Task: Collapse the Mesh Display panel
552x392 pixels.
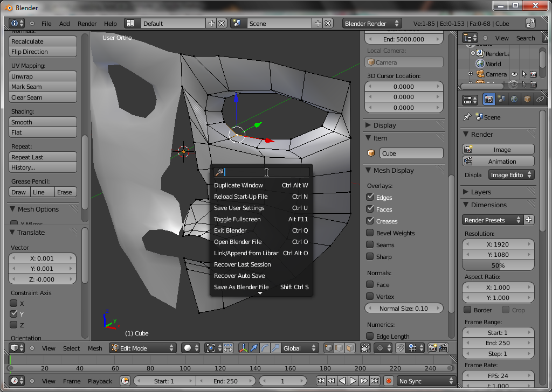Action: pos(369,170)
